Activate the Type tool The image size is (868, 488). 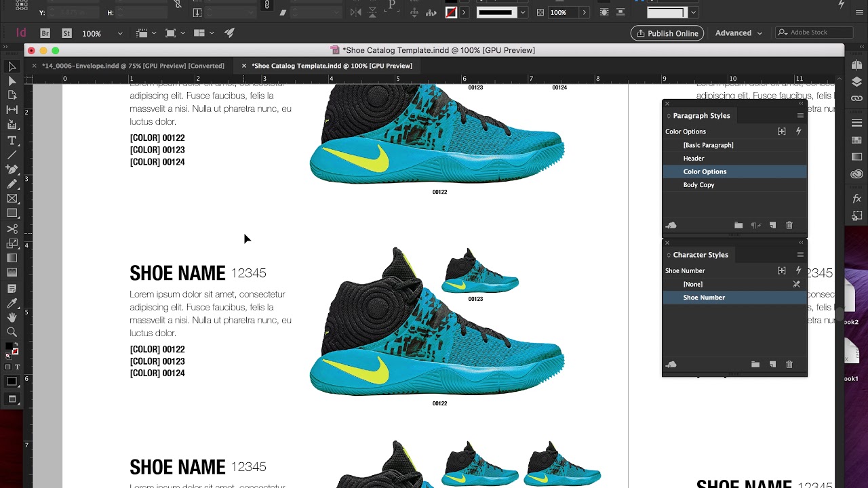[12, 140]
